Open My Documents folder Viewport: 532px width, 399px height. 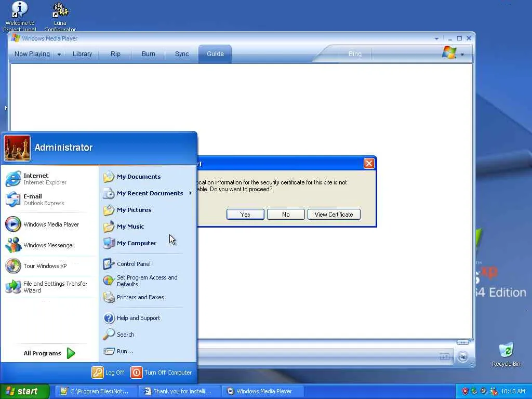tap(148, 177)
